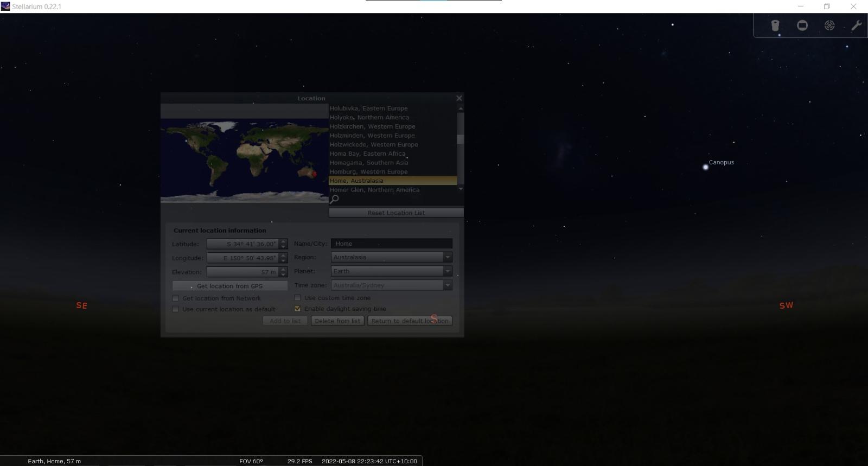Select Holzkirchen, Western Europe in list
This screenshot has width=868, height=466.
pos(393,126)
